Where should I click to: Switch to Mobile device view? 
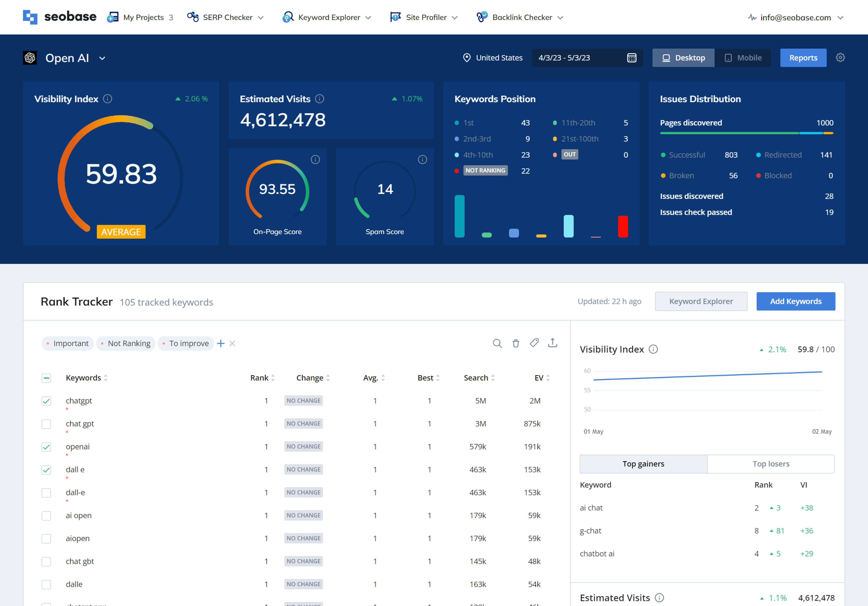743,58
